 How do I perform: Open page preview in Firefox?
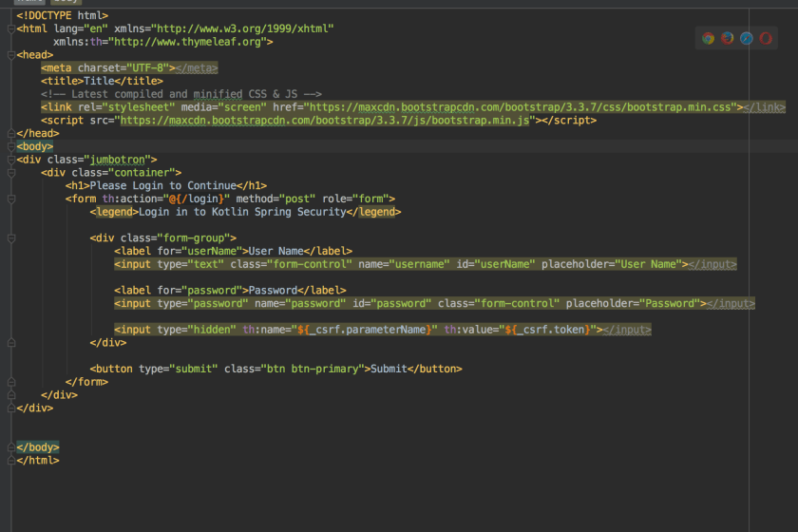[728, 38]
